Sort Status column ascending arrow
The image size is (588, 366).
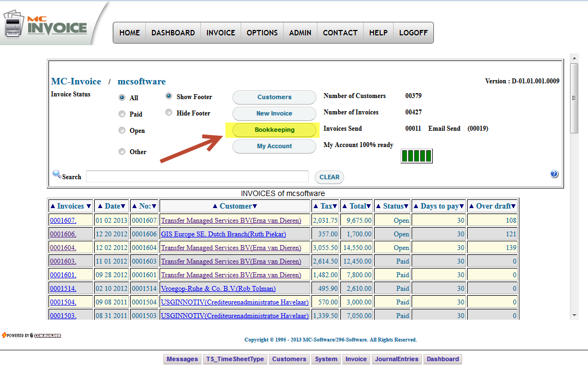pyautogui.click(x=378, y=206)
